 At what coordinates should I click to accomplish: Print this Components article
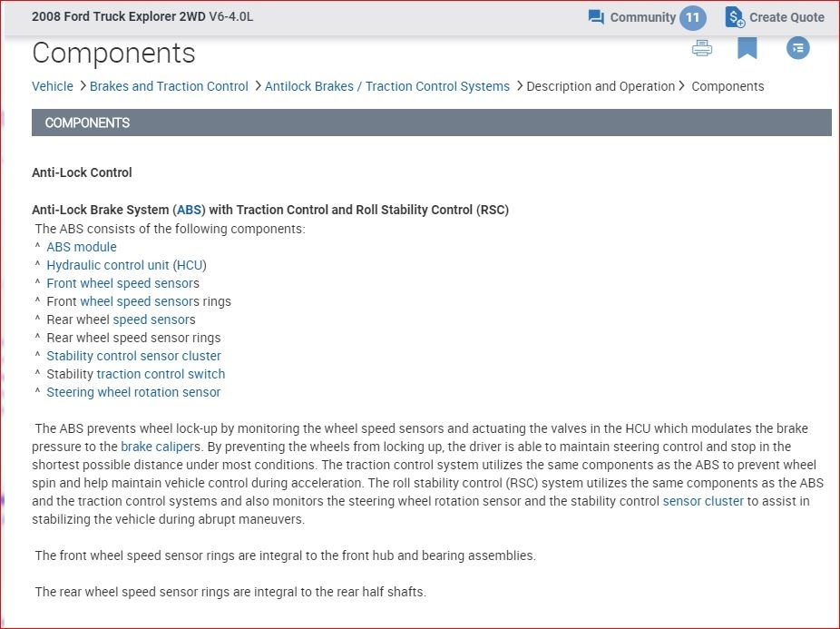pyautogui.click(x=702, y=48)
